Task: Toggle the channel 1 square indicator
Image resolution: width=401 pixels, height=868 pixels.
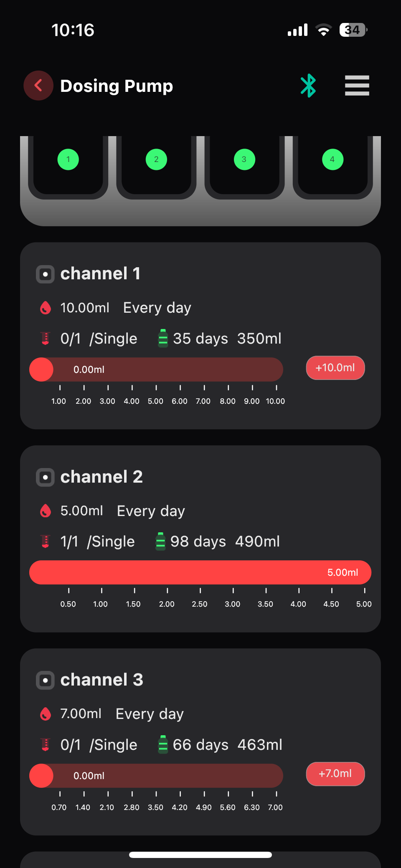Action: coord(45,274)
